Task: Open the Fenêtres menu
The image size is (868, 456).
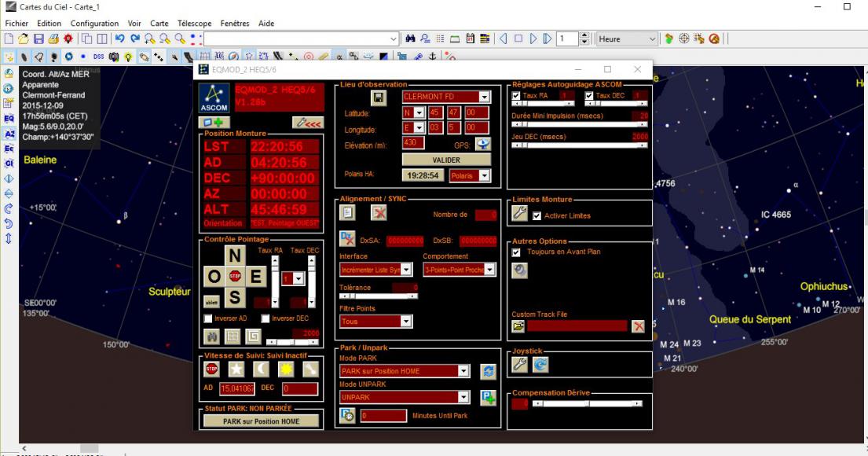Action: [x=235, y=24]
